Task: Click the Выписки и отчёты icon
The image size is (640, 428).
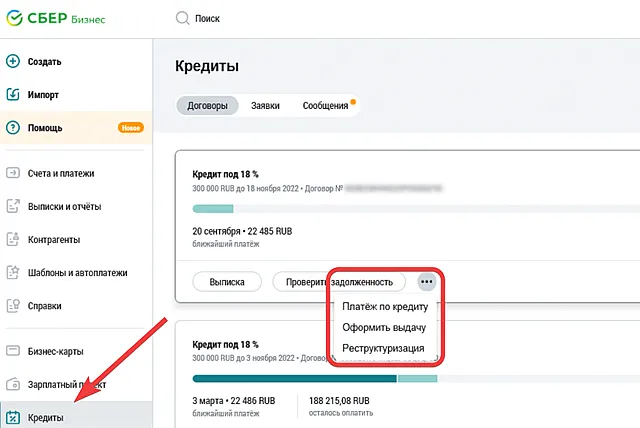Action: [13, 206]
